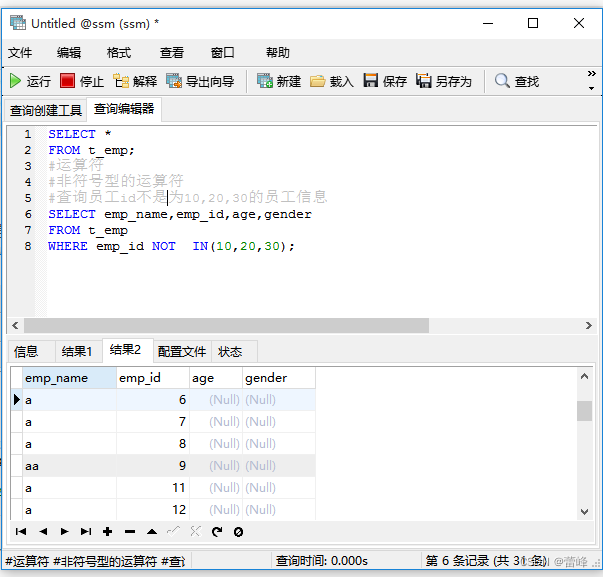Go to the next record
Image resolution: width=603 pixels, height=577 pixels.
64,532
